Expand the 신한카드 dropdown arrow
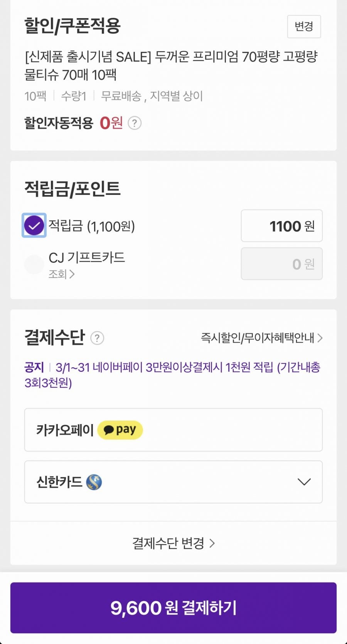 click(304, 482)
